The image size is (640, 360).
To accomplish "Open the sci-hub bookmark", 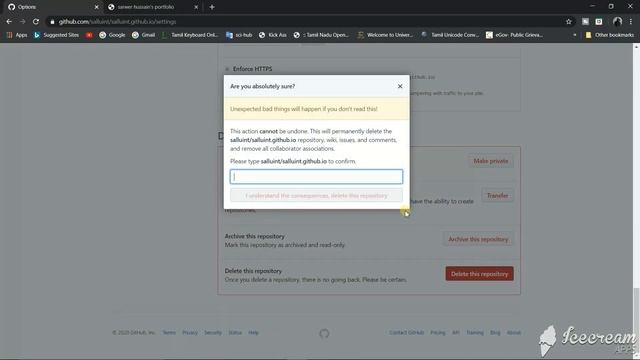I will [239, 35].
